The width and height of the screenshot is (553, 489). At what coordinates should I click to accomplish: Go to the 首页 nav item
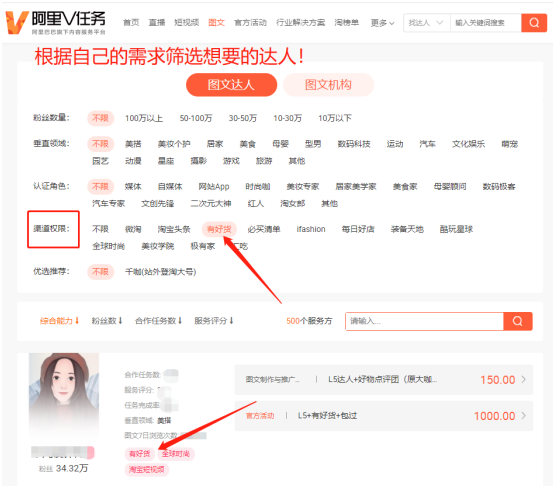131,23
